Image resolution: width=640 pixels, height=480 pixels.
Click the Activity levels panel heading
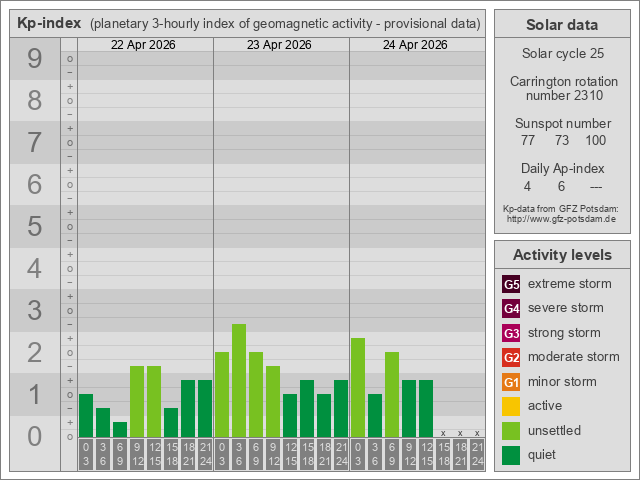tap(562, 255)
